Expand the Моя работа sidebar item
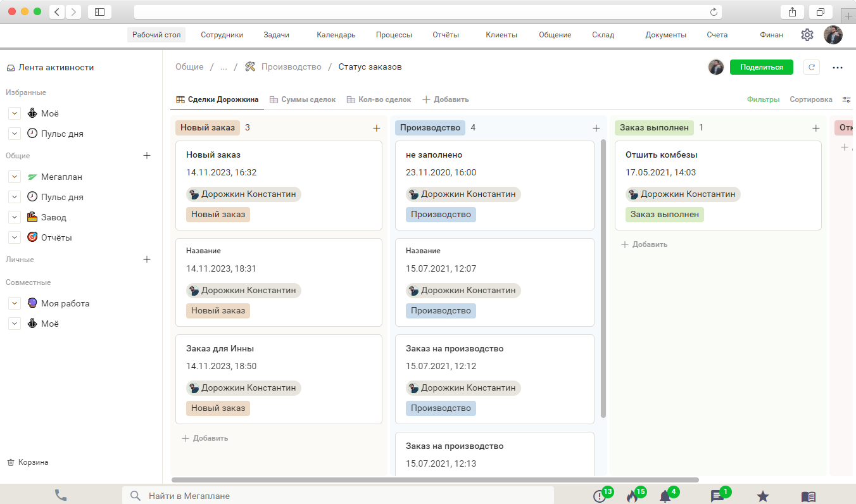This screenshot has height=504, width=856. pyautogui.click(x=15, y=303)
